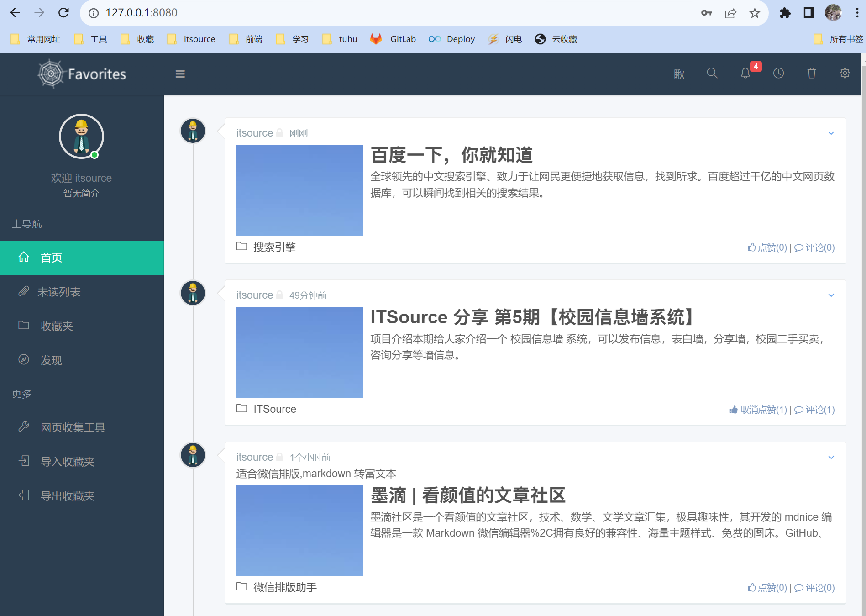Open 网页收集工具 in sidebar
866x616 pixels.
pos(82,427)
